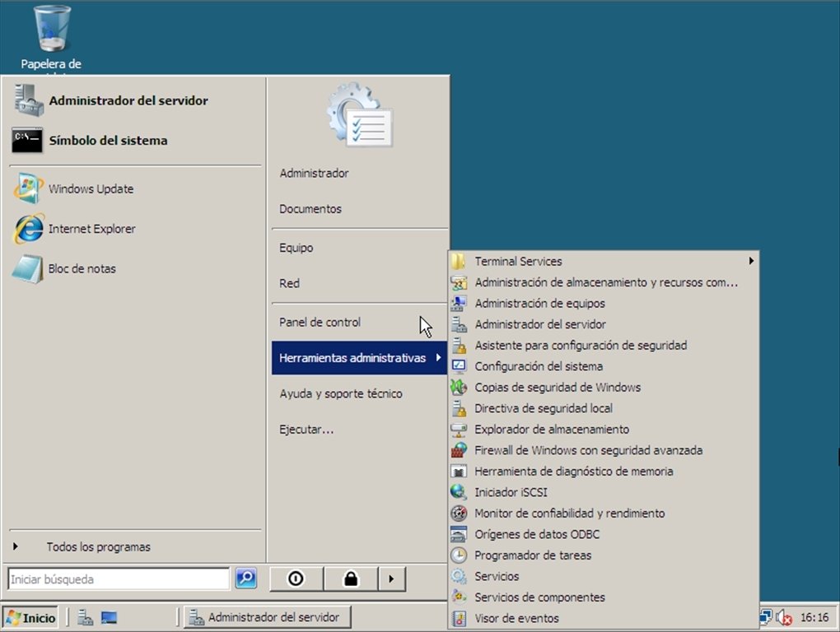Click inside the Iniciar búsqueda search field
The image size is (840, 632).
[x=119, y=579]
